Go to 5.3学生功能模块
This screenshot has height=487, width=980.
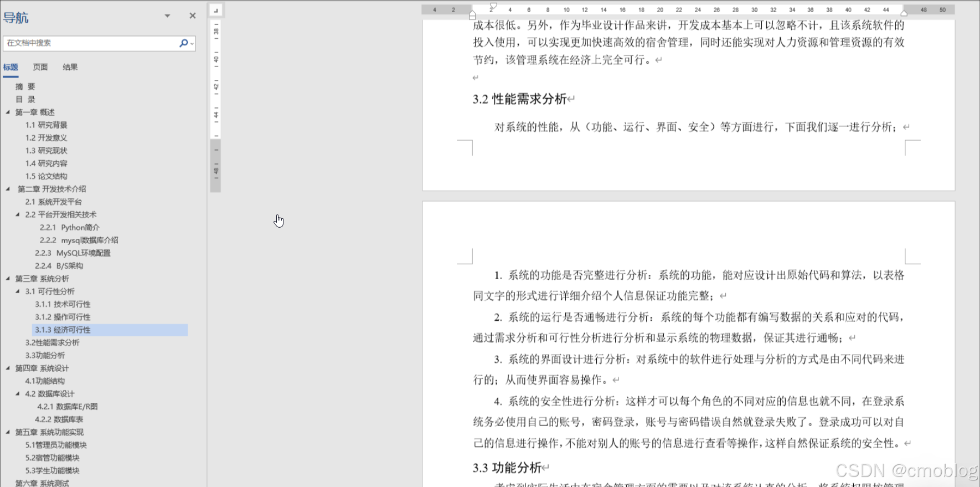(x=52, y=470)
